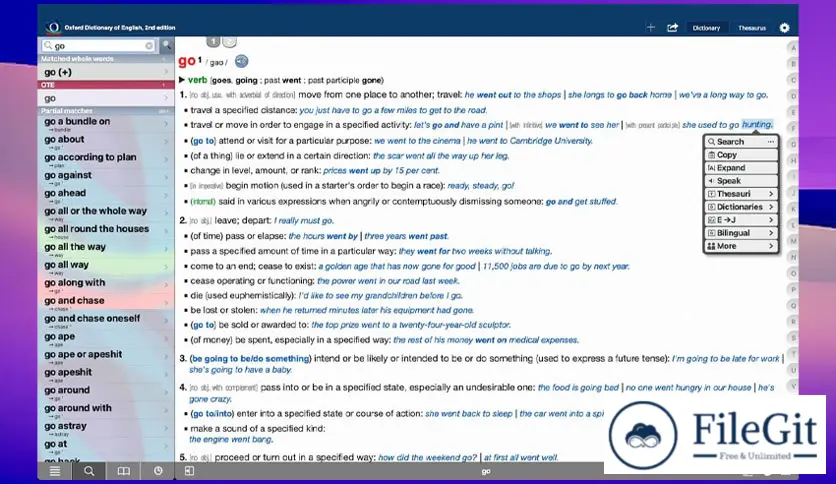Click the share icon in the top bar

pos(672,28)
